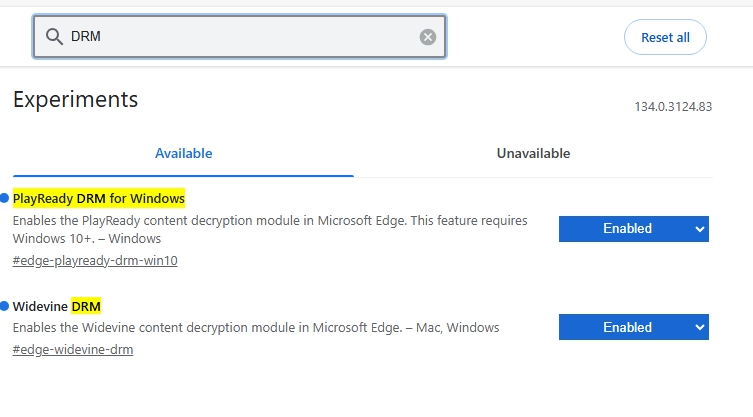This screenshot has height=417, width=753.
Task: Open the Widevine DRM Enabled dropdown
Action: (633, 327)
